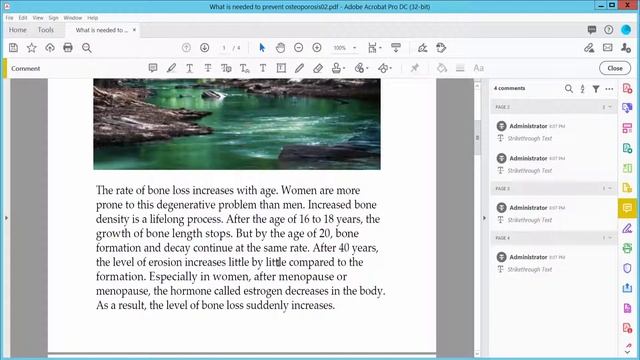Open the find text magnifier
The width and height of the screenshot is (640, 360).
tap(87, 48)
